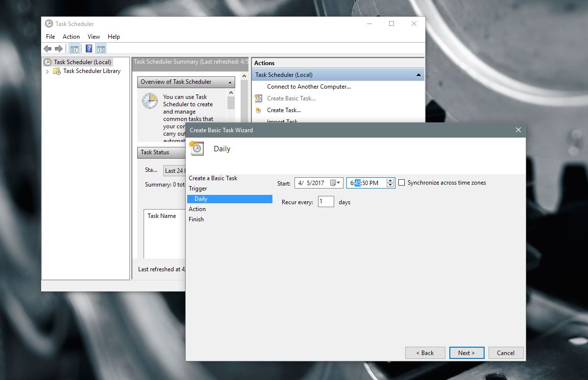Open the Last 24 hours status dropdown

[174, 170]
